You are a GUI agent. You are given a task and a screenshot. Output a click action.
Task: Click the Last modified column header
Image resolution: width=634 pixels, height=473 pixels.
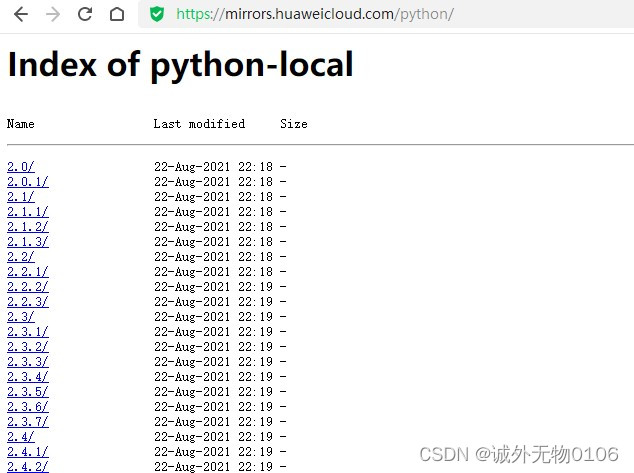point(199,124)
